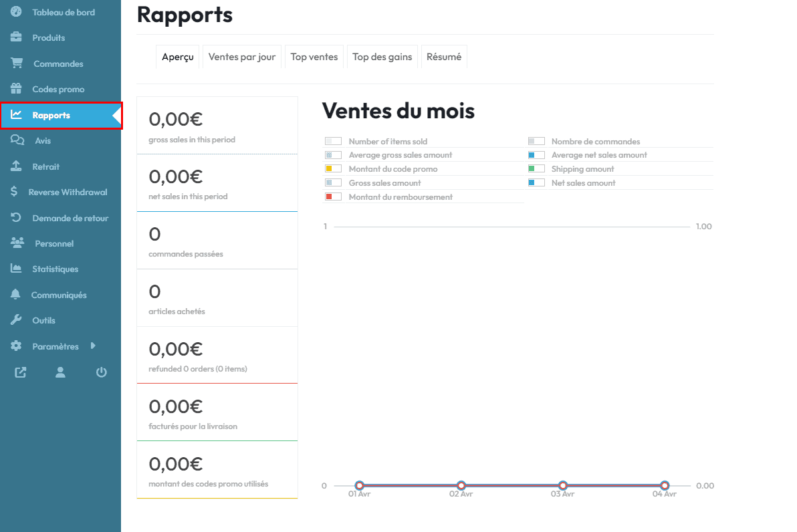Click the Paramètres gear icon

16,346
